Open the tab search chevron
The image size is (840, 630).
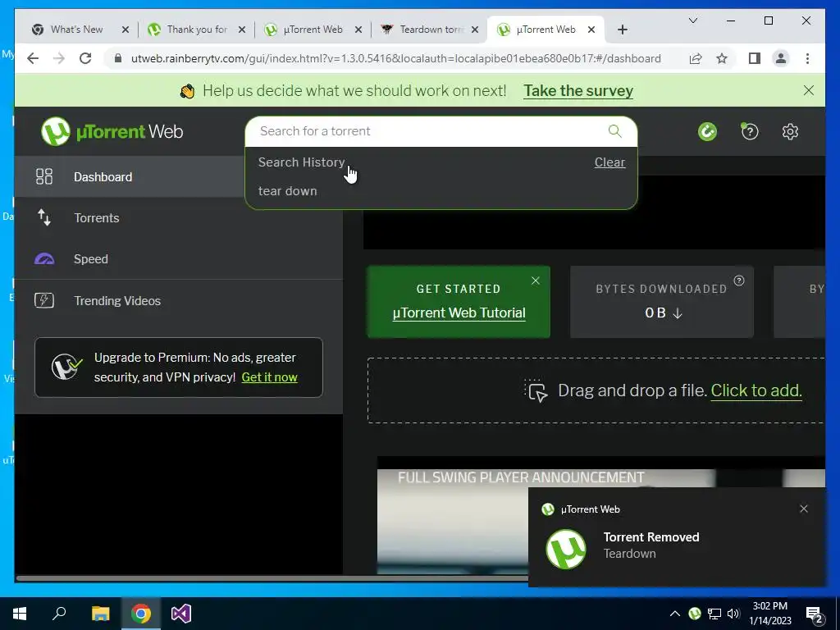[692, 21]
